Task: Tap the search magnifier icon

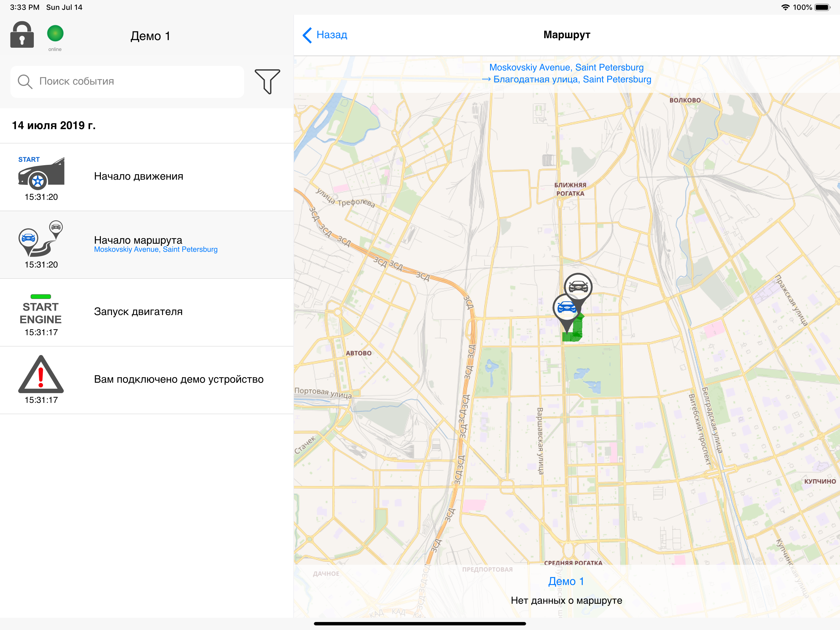Action: point(25,81)
